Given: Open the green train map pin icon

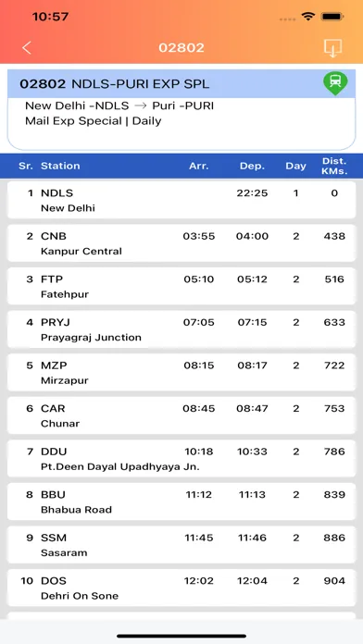Looking at the screenshot, I should click(x=335, y=83).
